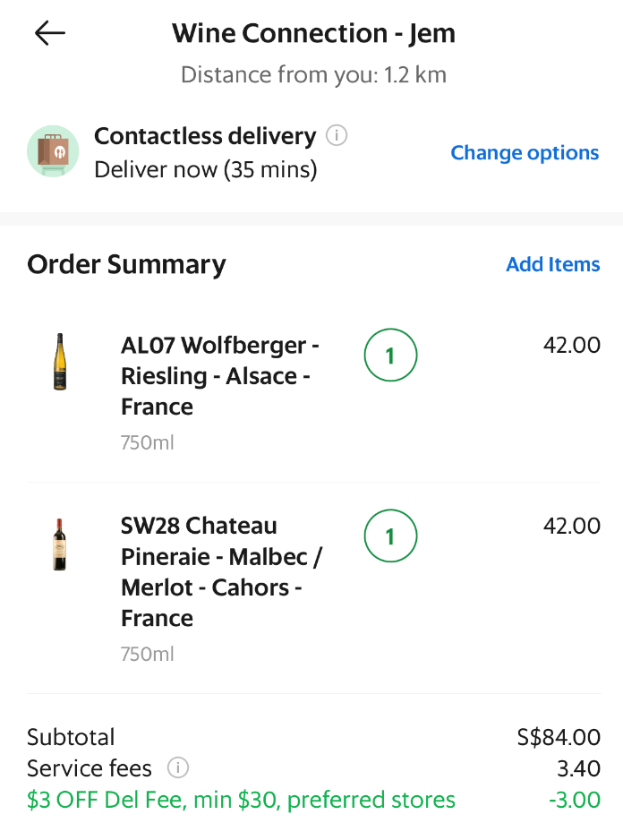Tap the Wine Connection - Jem title

click(x=313, y=33)
